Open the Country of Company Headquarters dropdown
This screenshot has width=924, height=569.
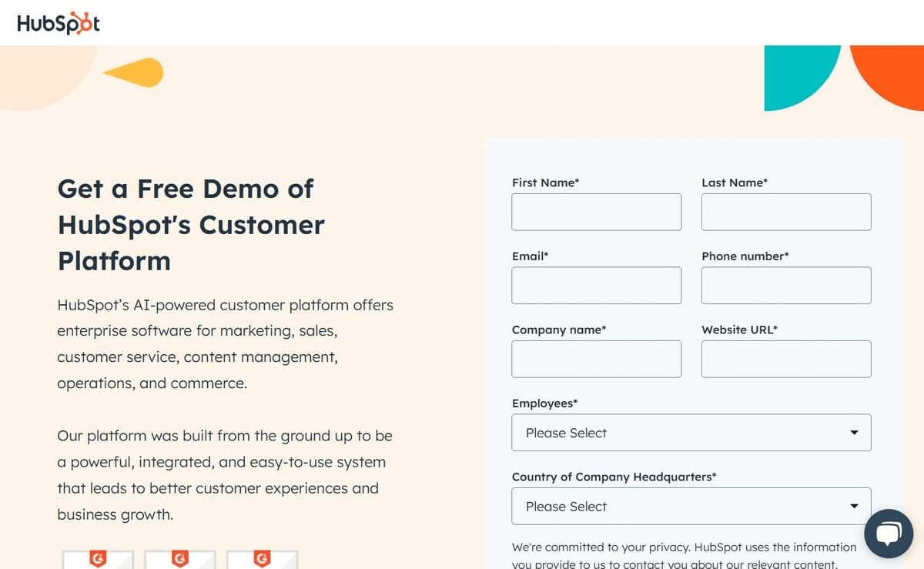pyautogui.click(x=691, y=506)
